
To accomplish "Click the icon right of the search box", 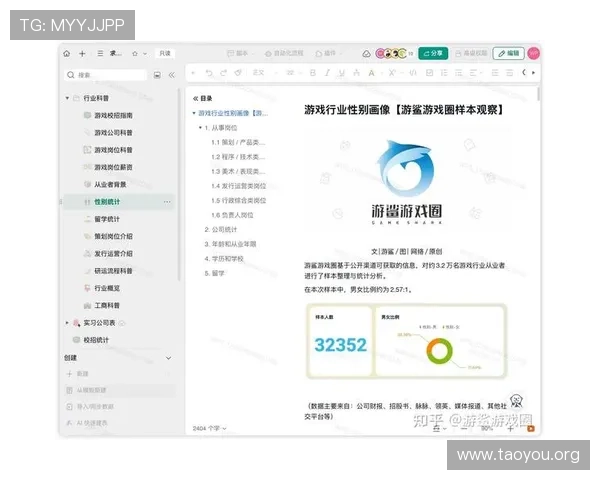I will point(157,75).
